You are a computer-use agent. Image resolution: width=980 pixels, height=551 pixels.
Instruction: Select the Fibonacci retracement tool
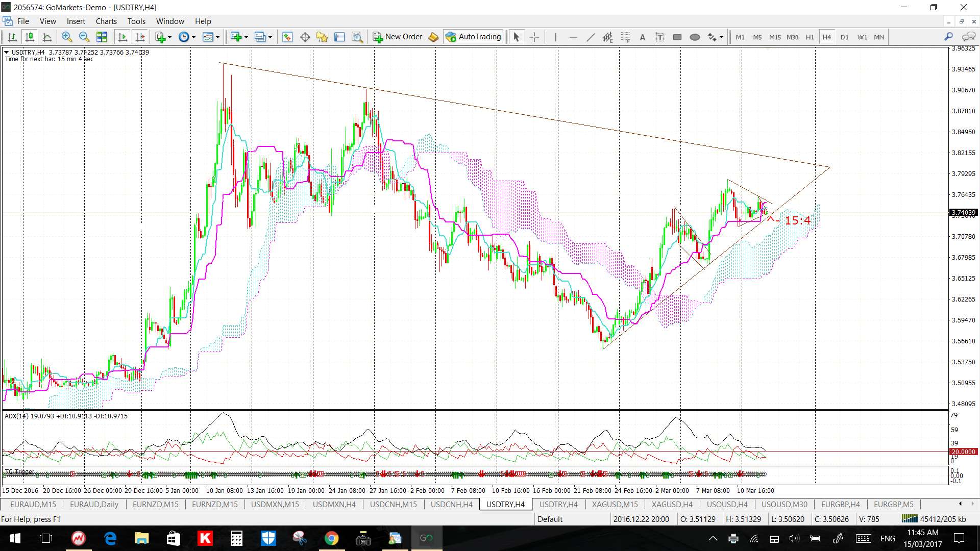click(x=625, y=37)
